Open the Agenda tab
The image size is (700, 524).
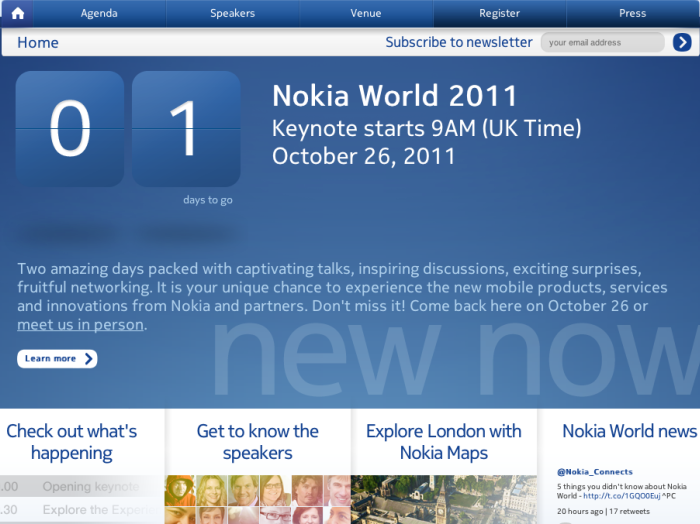pyautogui.click(x=99, y=13)
